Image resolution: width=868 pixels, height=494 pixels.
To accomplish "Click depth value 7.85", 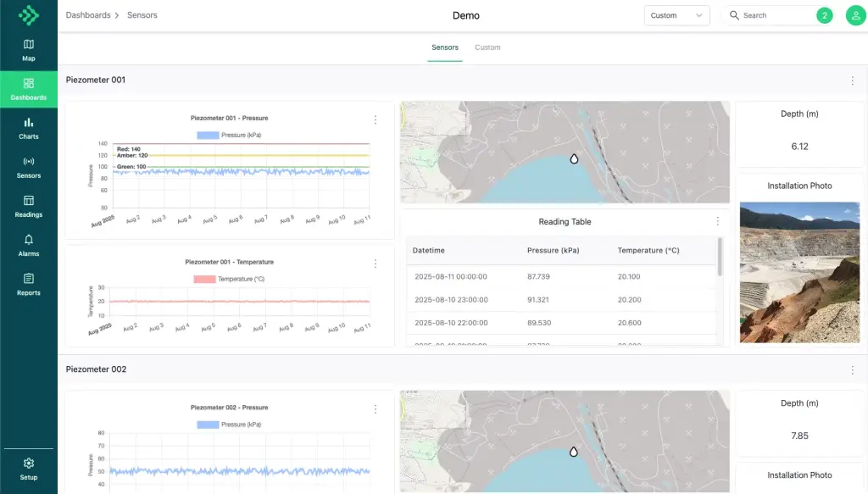I will click(x=799, y=436).
